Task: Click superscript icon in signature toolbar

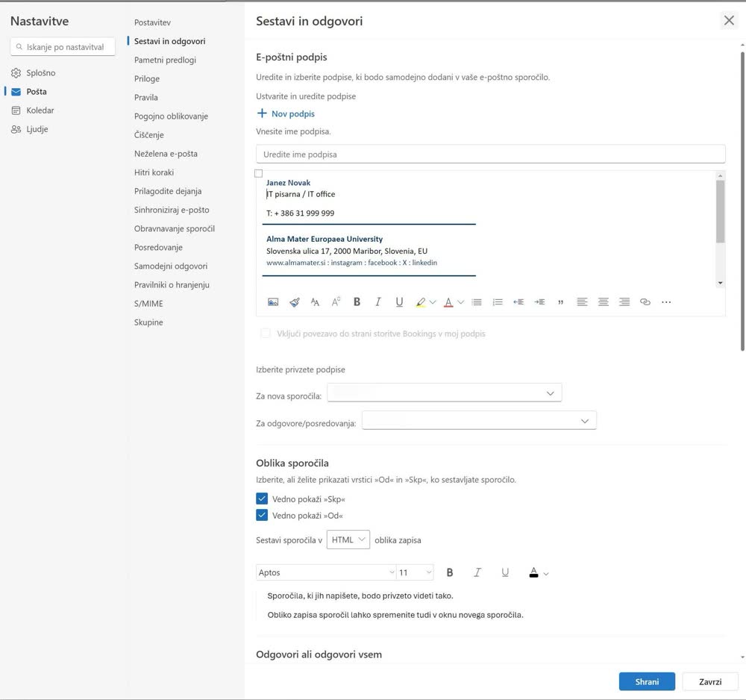Action: coord(336,302)
